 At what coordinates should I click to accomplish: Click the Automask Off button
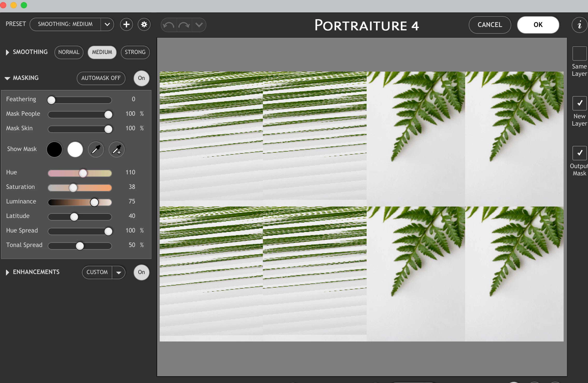pyautogui.click(x=101, y=78)
